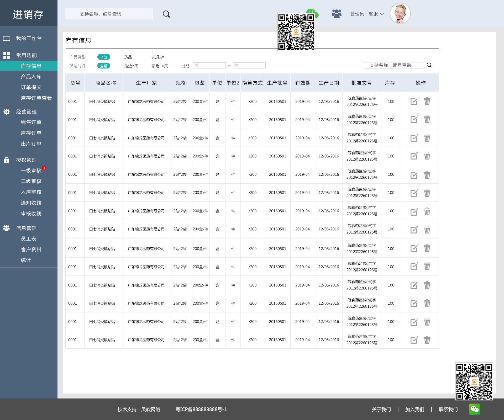This screenshot has height=420, width=504.
Task: Open 产品入库 in the sidebar menu
Action: pos(31,77)
